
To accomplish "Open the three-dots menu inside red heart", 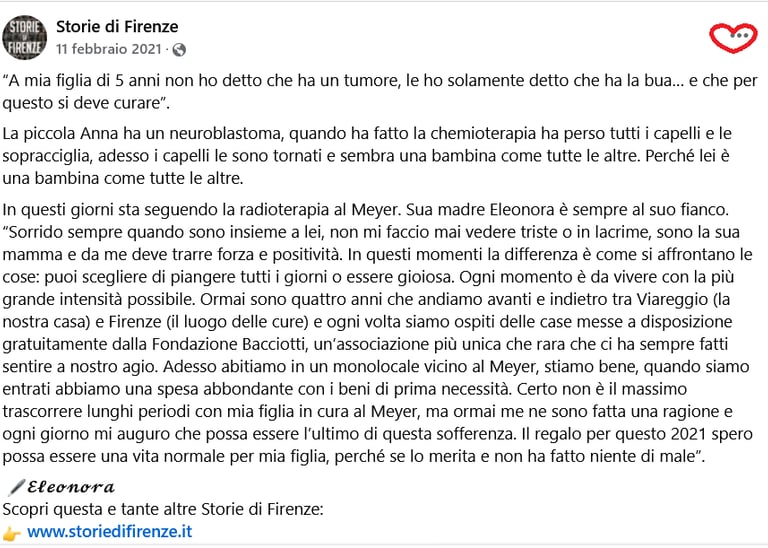I will coord(740,36).
